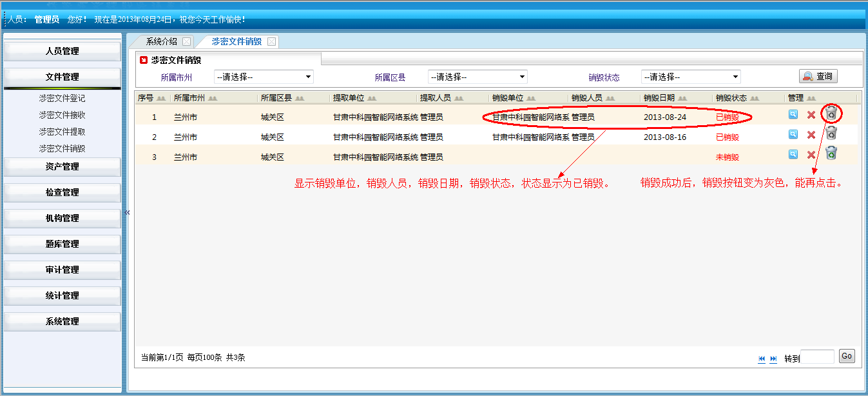Image resolution: width=868 pixels, height=396 pixels.
Task: Open the 所属区县 dropdown
Action: [x=477, y=77]
